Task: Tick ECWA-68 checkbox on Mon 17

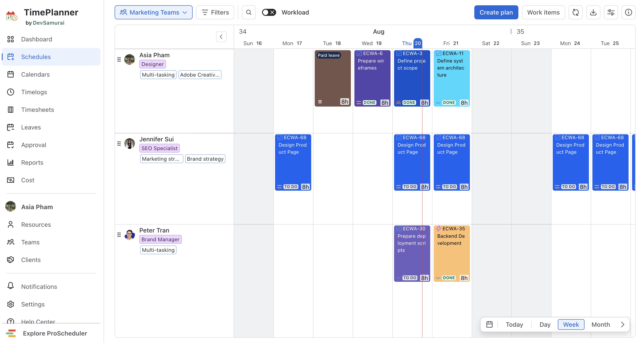Action: [280, 138]
